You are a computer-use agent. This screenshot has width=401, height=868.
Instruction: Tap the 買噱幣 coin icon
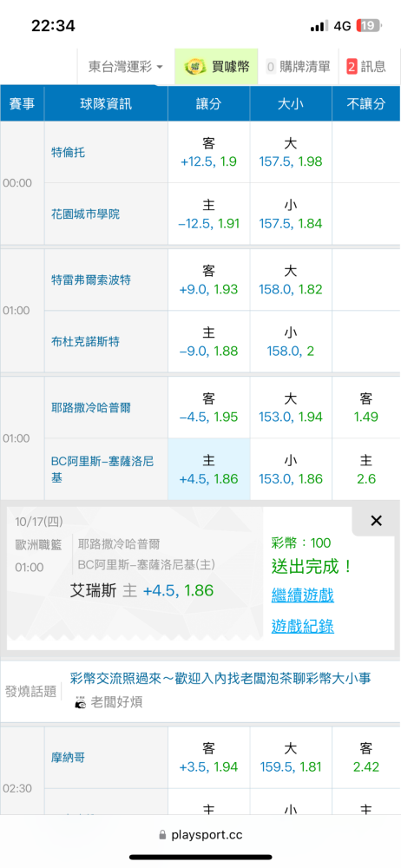[195, 67]
